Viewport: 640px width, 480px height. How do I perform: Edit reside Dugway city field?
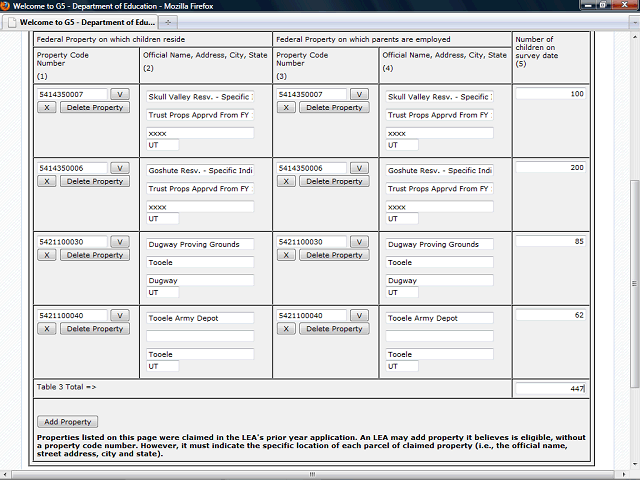click(200, 280)
